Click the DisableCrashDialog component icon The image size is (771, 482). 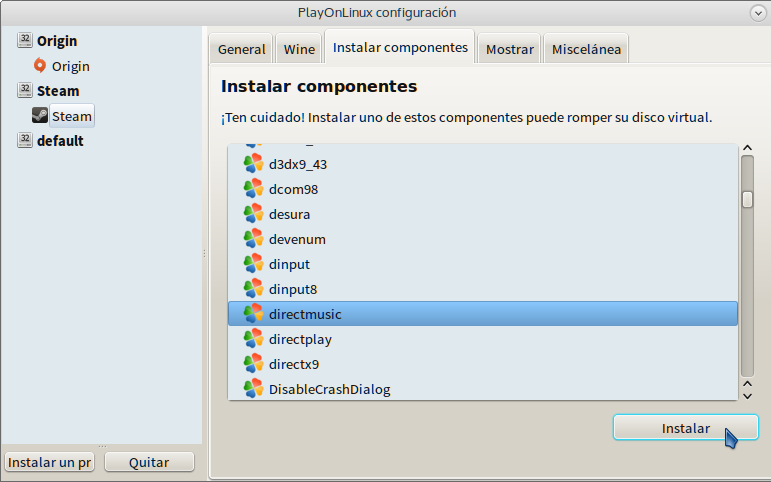254,389
